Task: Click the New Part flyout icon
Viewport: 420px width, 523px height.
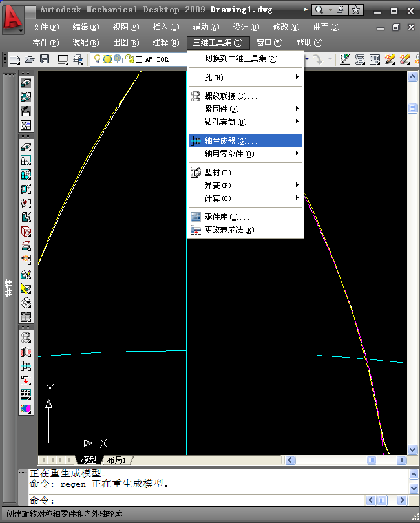Action: (x=26, y=146)
